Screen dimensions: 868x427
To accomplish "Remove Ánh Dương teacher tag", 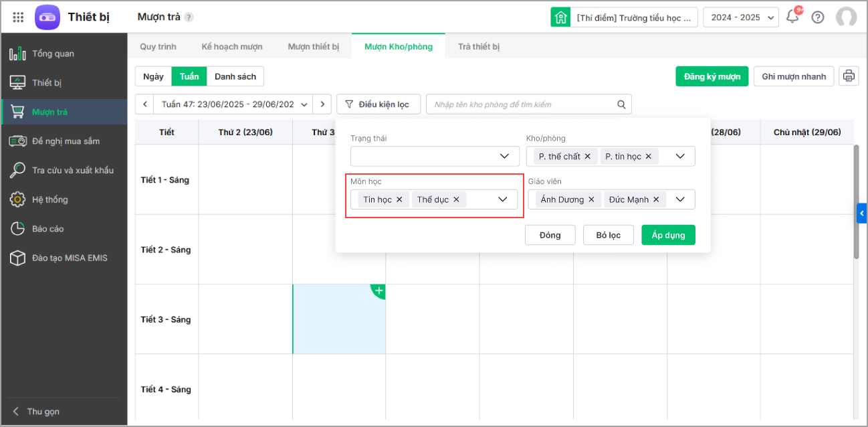I will pyautogui.click(x=591, y=199).
